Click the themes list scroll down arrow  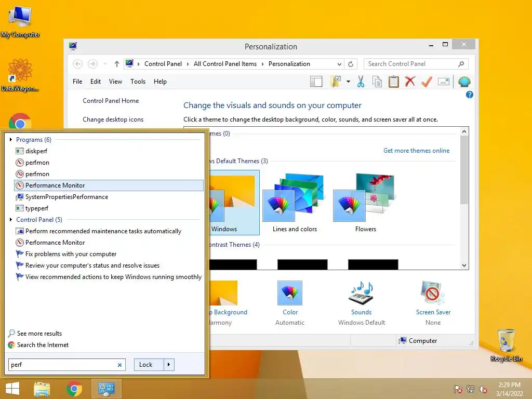464,265
